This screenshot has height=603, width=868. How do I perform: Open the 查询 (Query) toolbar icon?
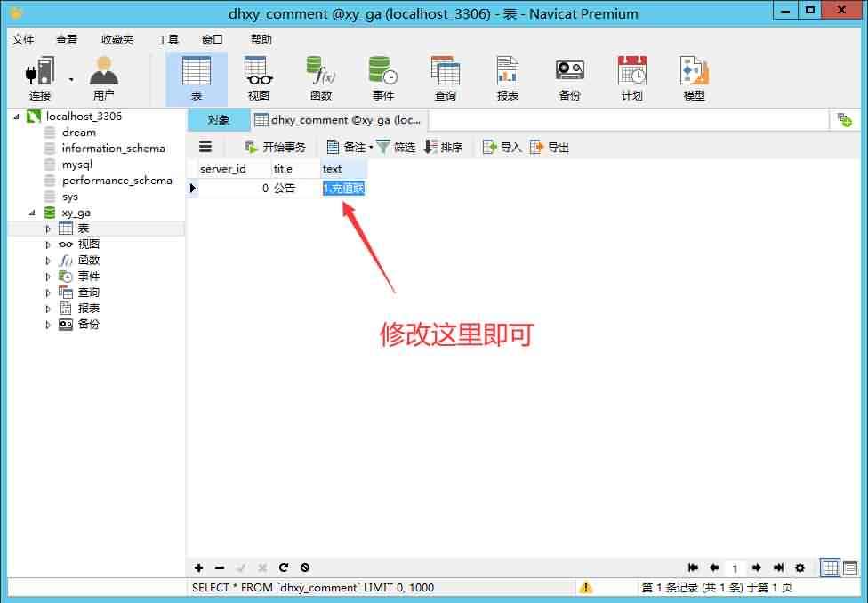[445, 78]
